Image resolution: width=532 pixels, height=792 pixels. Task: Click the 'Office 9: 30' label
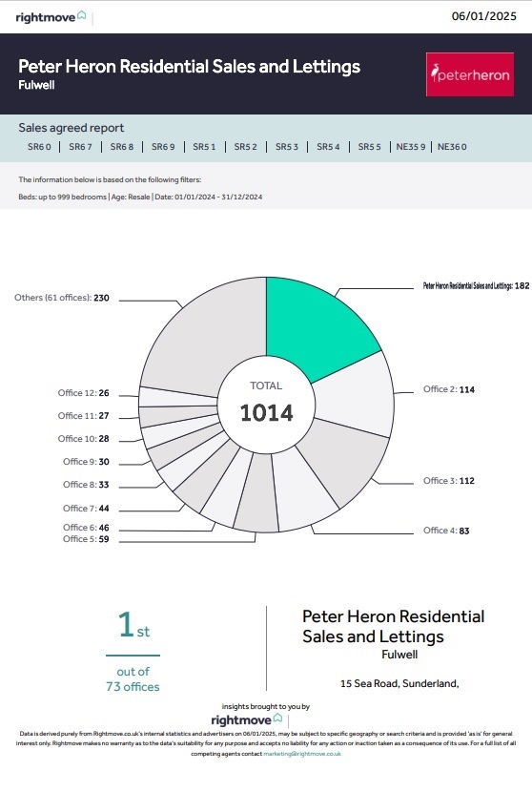tap(86, 462)
